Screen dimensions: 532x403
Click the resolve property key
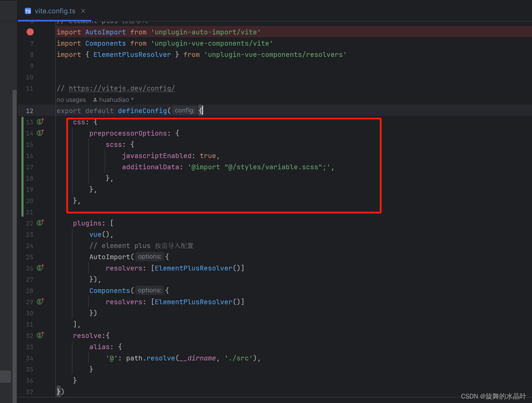click(87, 336)
